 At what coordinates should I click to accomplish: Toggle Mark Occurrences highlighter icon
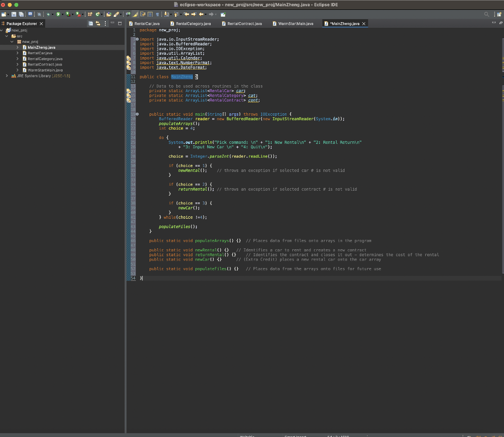tap(135, 14)
